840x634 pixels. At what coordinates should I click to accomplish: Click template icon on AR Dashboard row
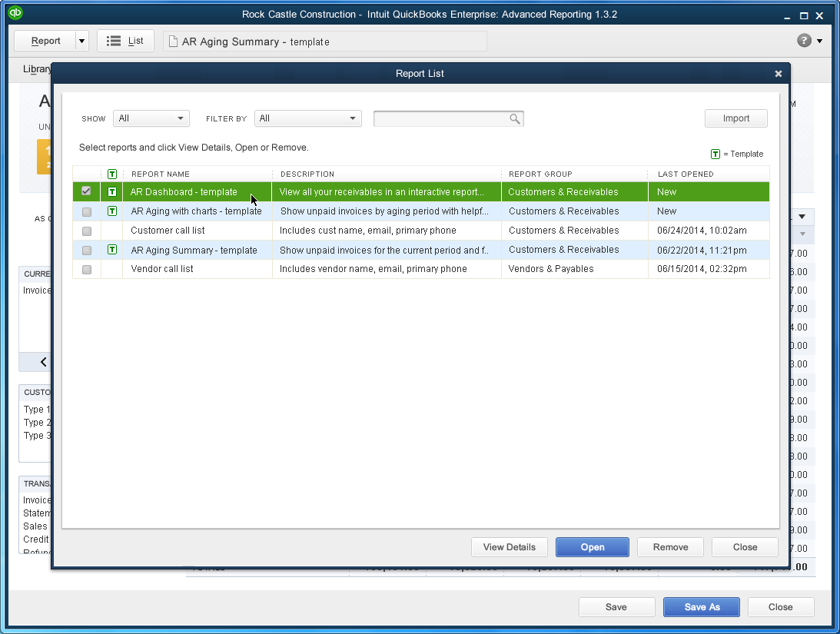point(112,191)
